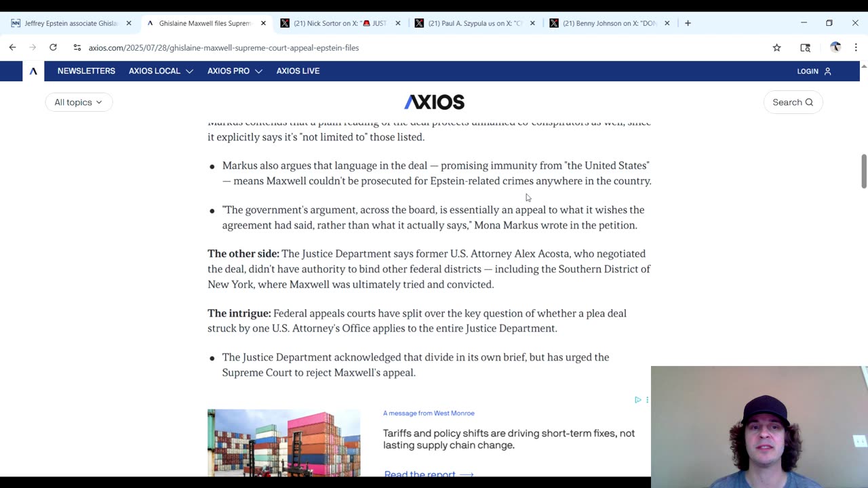Open the Search button
The height and width of the screenshot is (488, 868).
coord(793,102)
